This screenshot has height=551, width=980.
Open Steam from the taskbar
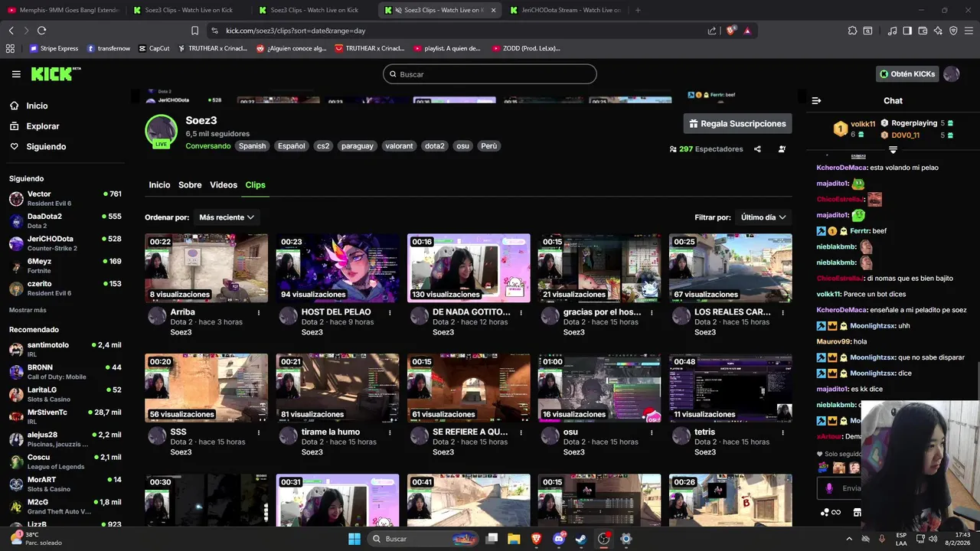pos(581,539)
